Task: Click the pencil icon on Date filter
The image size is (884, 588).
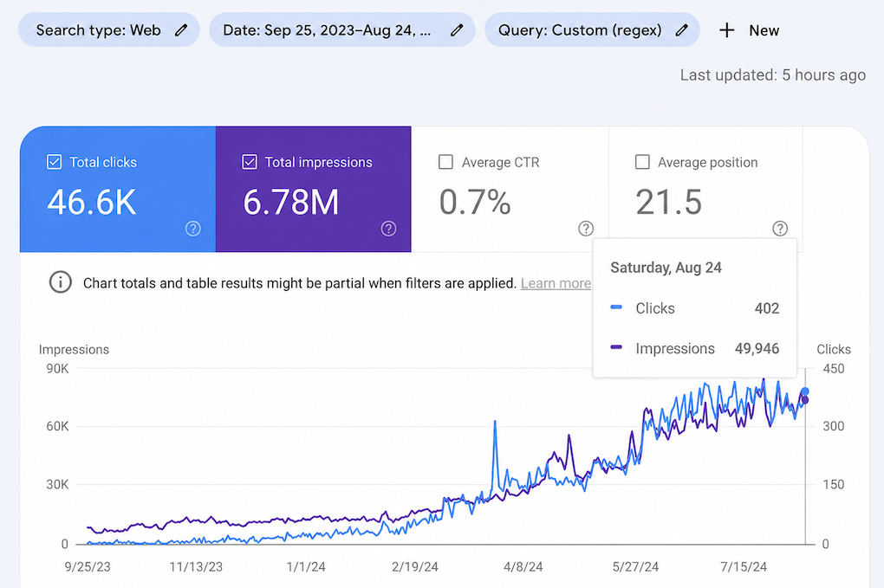Action: (457, 29)
